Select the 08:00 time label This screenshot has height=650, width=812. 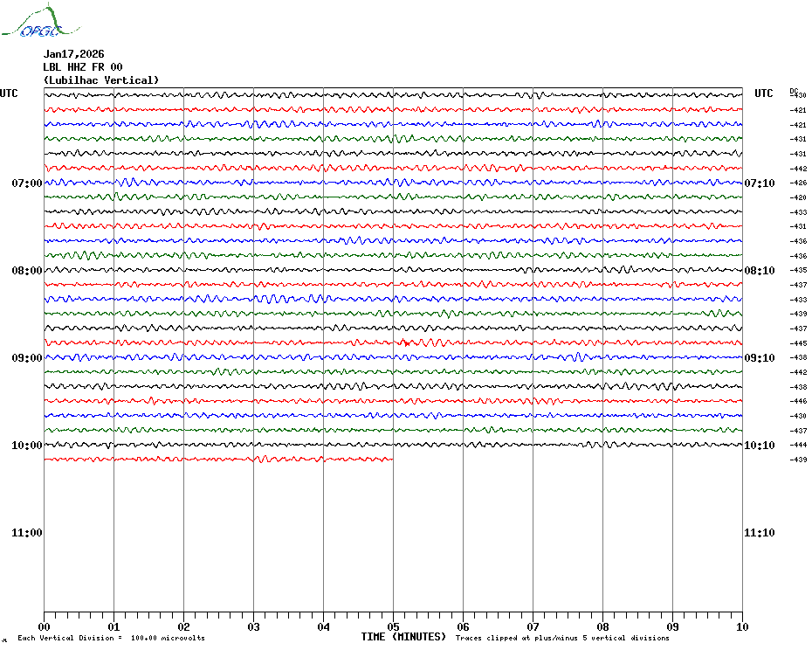27,271
